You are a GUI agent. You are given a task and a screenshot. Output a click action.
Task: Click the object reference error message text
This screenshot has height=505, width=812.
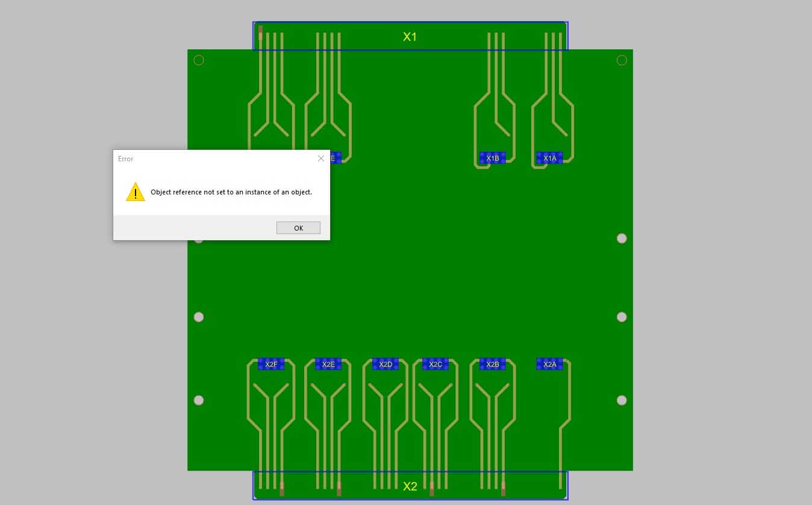pyautogui.click(x=231, y=192)
